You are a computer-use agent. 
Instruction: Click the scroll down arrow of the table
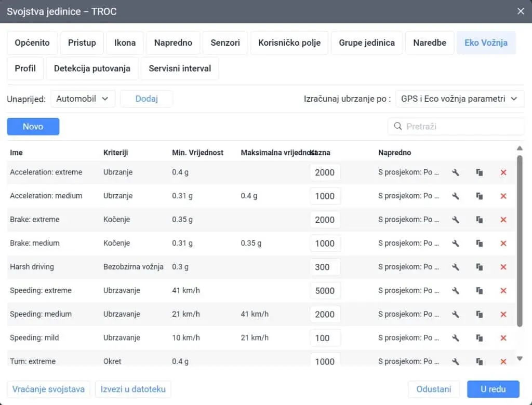click(520, 358)
